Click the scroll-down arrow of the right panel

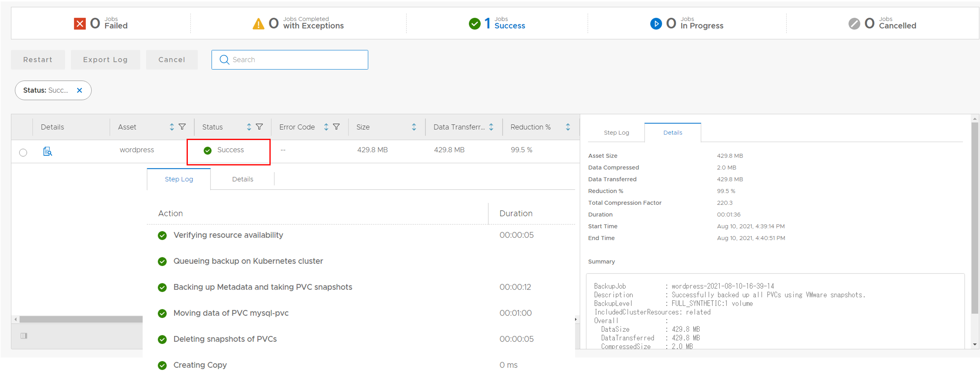pos(974,344)
